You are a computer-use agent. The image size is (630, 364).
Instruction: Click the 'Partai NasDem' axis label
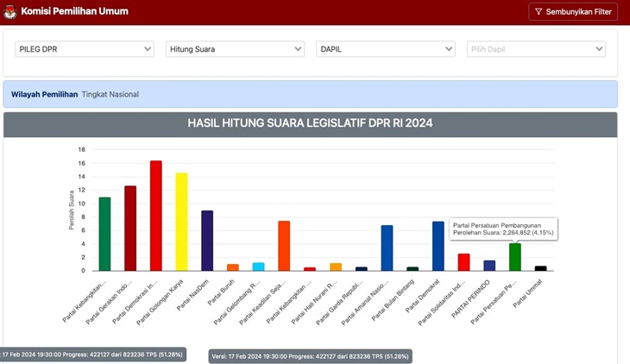(x=193, y=295)
